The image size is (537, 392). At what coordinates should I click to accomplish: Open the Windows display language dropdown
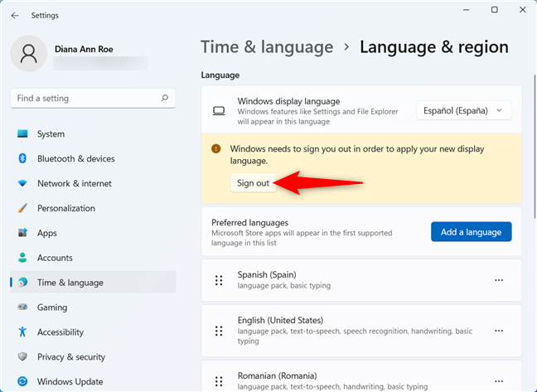[463, 110]
